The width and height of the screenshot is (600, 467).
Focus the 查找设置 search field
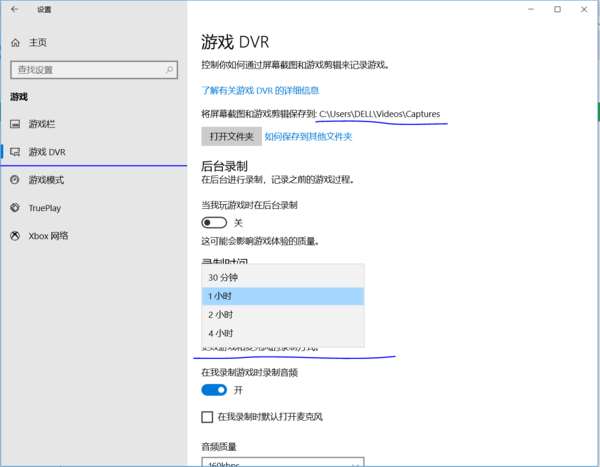(94, 70)
